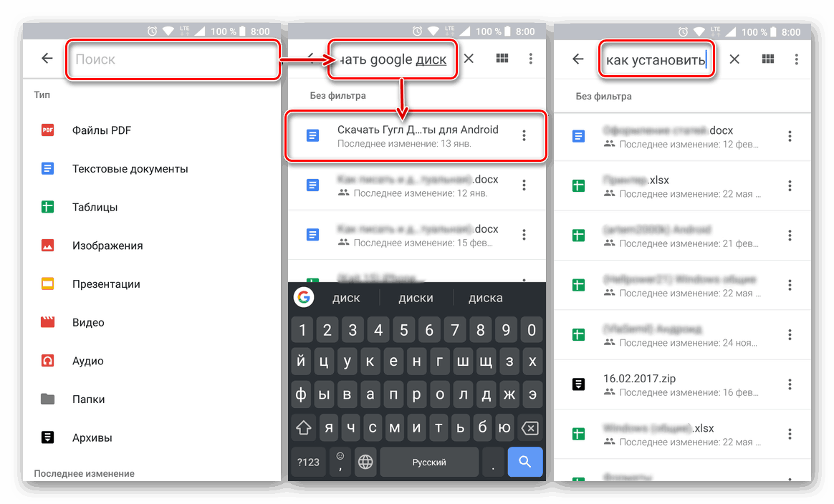Switch to grid view in middle screen
The image size is (834, 504).
point(502,59)
